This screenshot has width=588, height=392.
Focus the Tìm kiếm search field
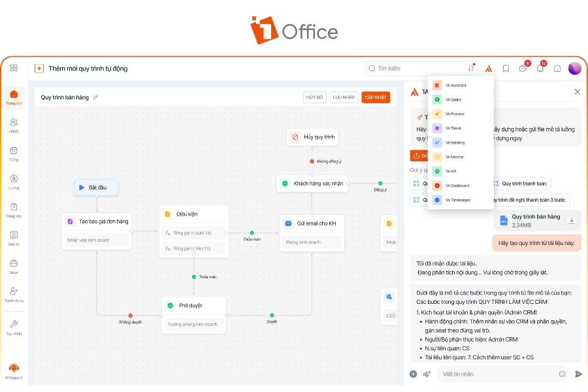click(x=421, y=68)
